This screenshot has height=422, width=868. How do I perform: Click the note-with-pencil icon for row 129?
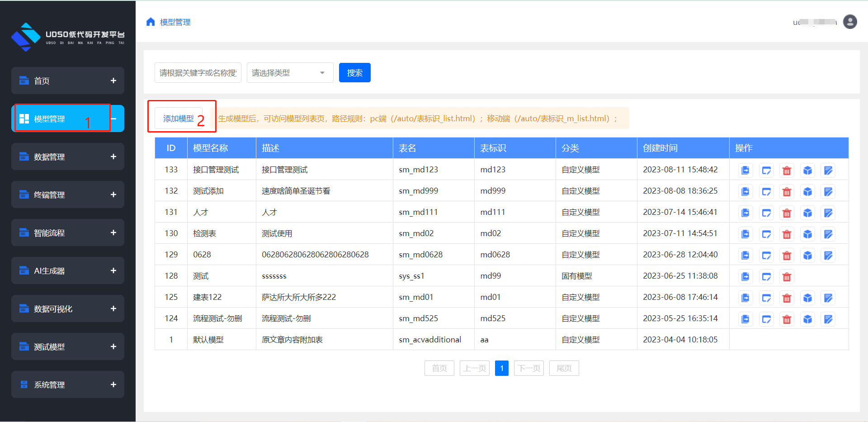point(828,256)
